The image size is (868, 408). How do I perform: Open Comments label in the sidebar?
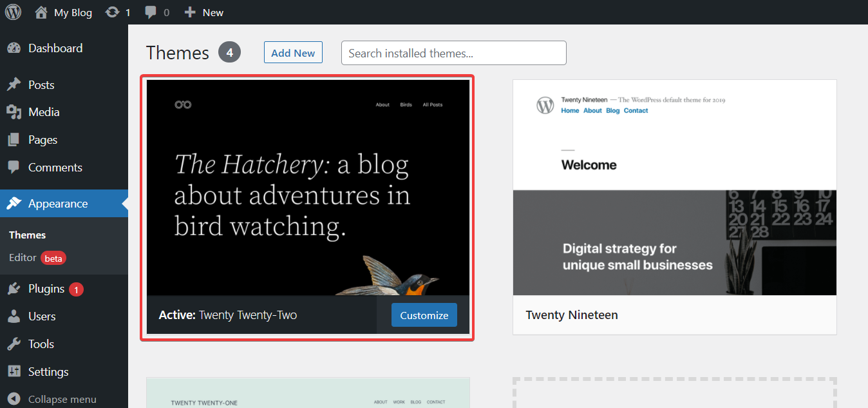tap(55, 168)
